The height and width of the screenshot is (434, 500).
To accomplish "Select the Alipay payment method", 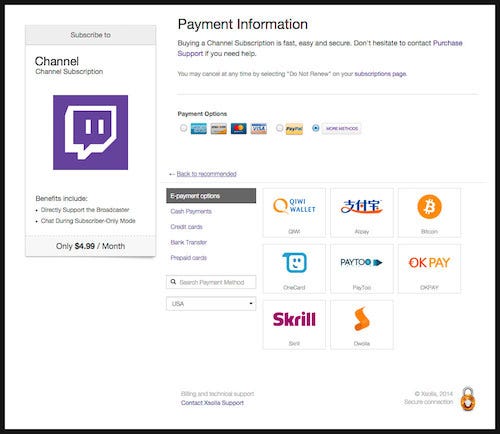I will pos(362,213).
